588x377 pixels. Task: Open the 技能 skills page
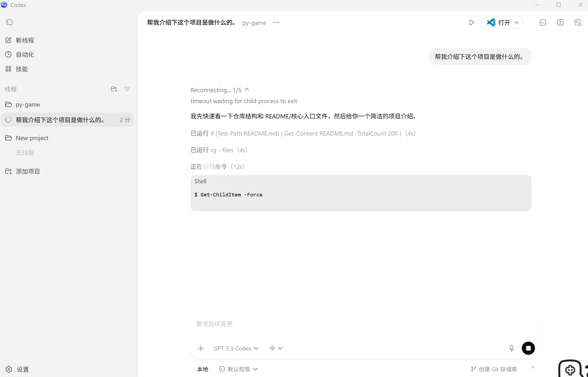click(17, 69)
